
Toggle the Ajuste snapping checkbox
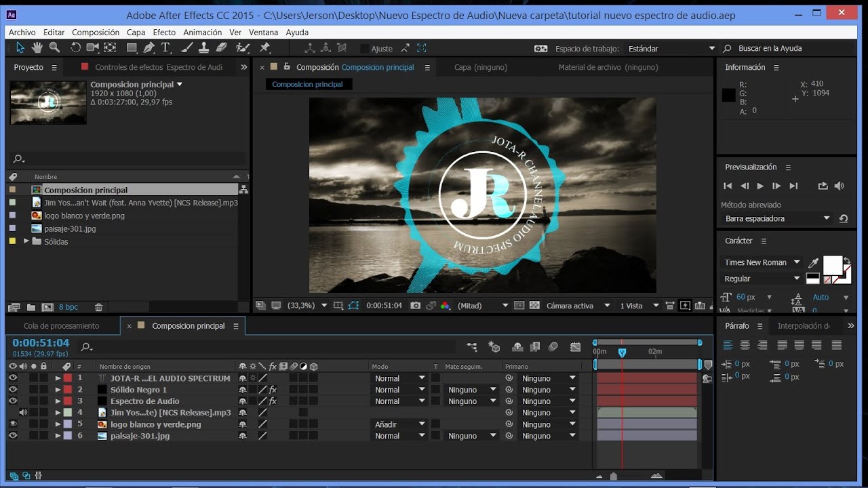click(x=365, y=49)
